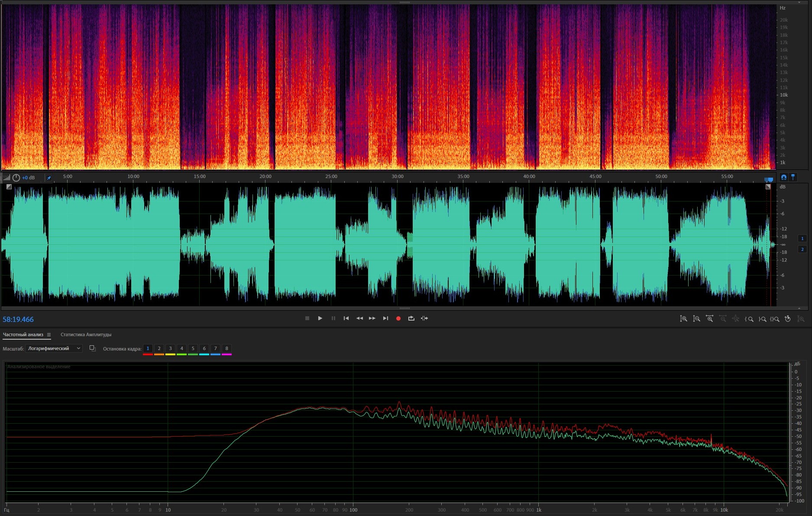812x516 pixels.
Task: Click the scan selection icon next to Масштаб
Action: tap(92, 348)
